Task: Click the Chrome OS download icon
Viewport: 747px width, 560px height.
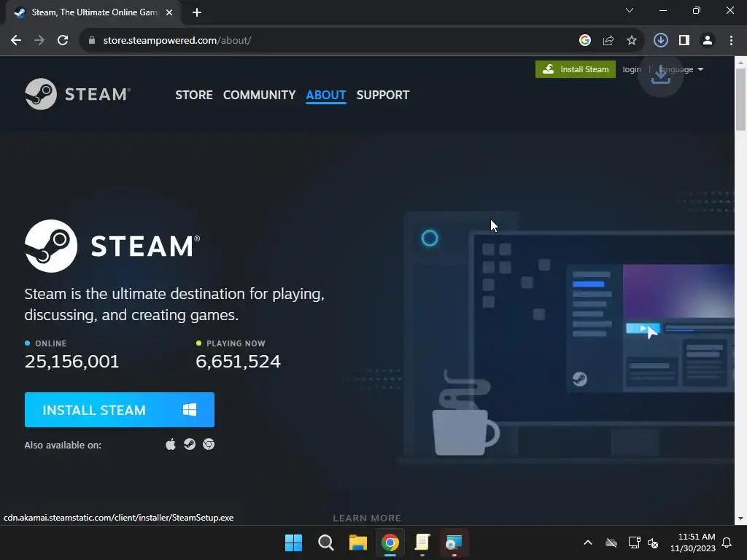Action: (x=209, y=444)
